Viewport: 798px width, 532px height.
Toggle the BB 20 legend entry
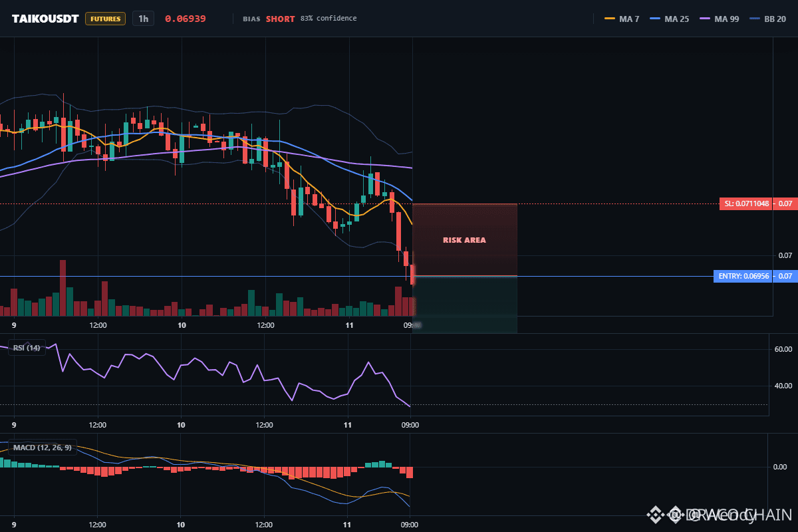tap(768, 19)
